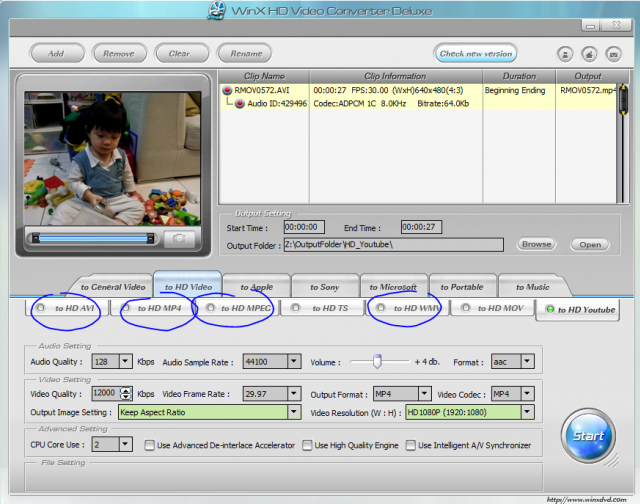Open the home page icon

589,54
